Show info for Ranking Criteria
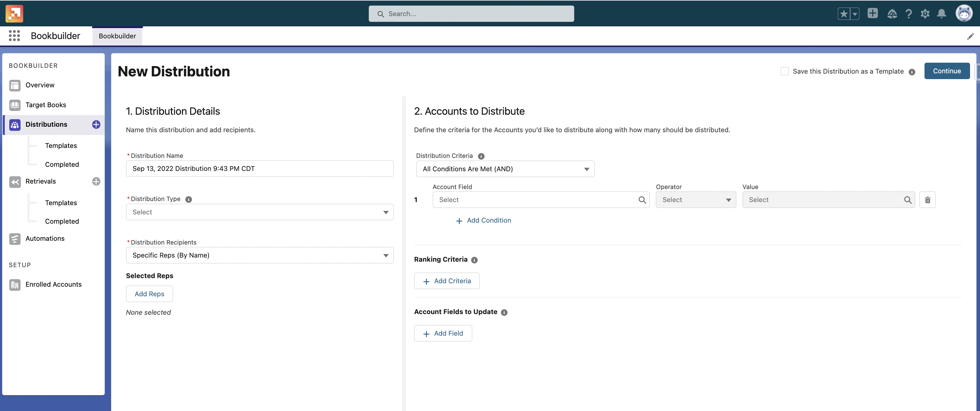Viewport: 980px width, 411px height. pos(474,260)
